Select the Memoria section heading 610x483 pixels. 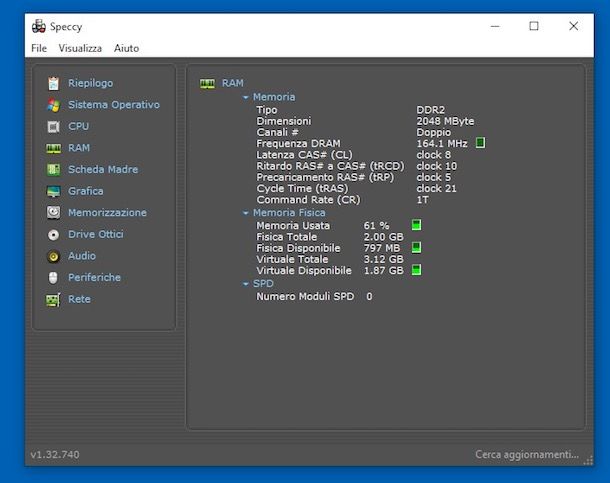[x=274, y=97]
